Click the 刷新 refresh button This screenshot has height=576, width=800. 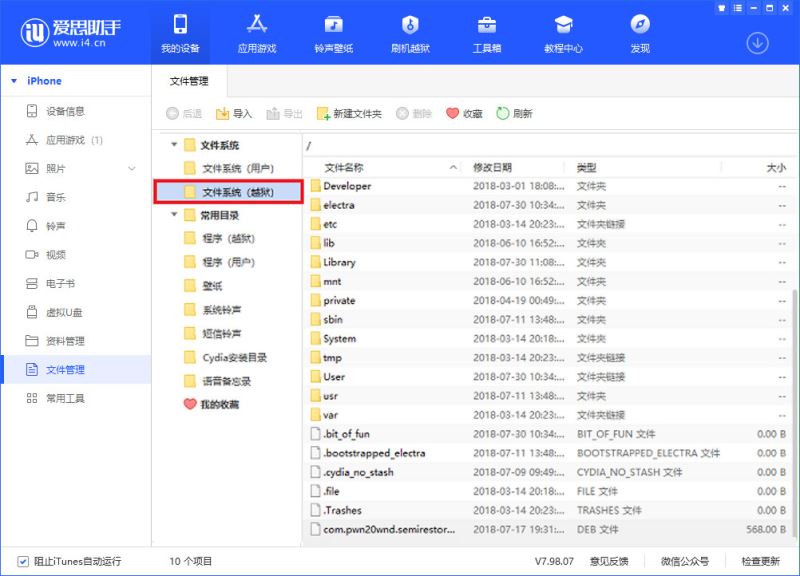coord(514,113)
